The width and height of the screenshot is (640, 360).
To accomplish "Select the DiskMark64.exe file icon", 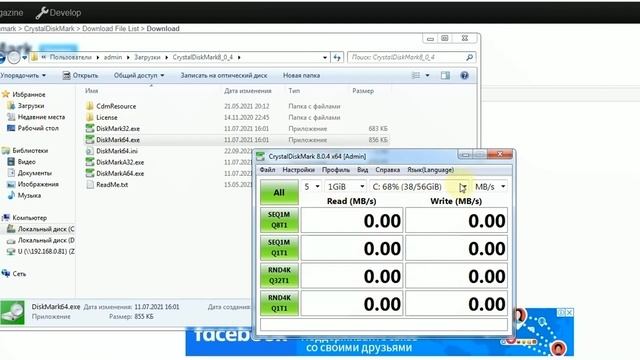I will pyautogui.click(x=90, y=140).
